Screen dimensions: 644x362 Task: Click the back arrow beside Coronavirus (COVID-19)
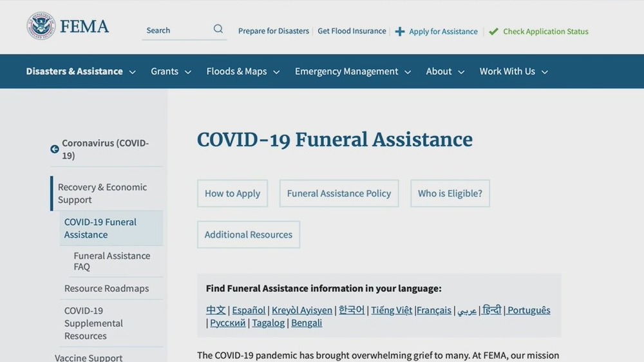pyautogui.click(x=55, y=149)
